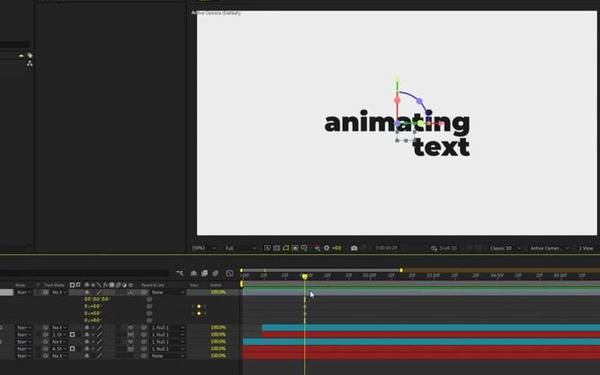Take a snapshot with the camera icon
Viewport: 600px width, 375px height.
coord(354,248)
